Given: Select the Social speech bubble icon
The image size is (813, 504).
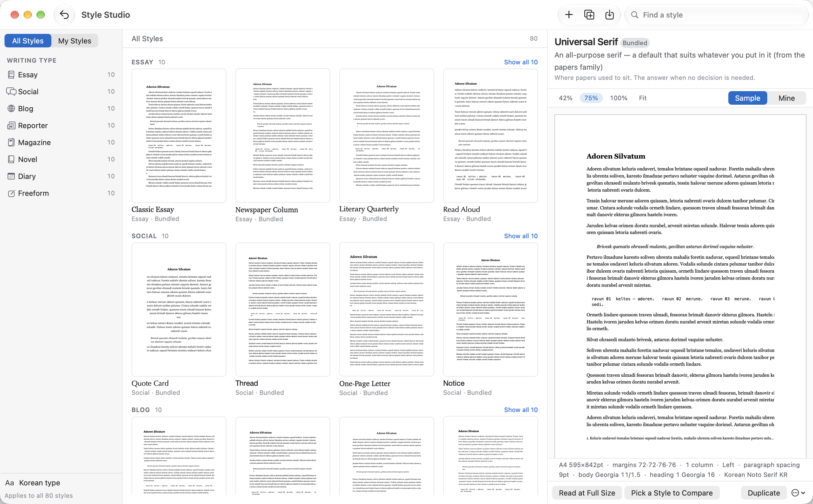Looking at the screenshot, I should (x=11, y=91).
